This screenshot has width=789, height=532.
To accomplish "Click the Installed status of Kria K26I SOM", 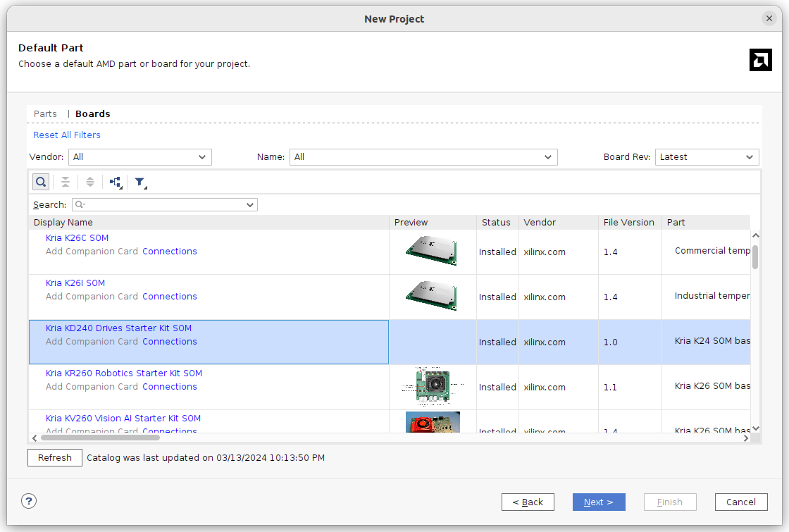I will (x=497, y=297).
